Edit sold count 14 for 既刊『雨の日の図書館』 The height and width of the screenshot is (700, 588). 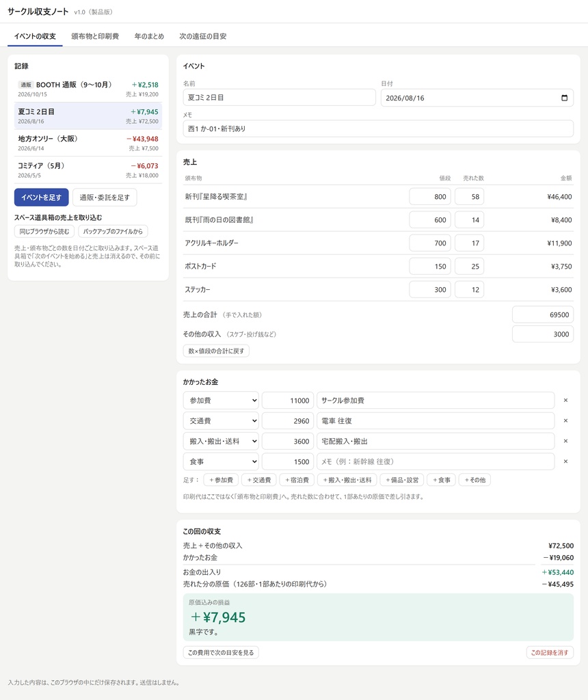(x=469, y=219)
